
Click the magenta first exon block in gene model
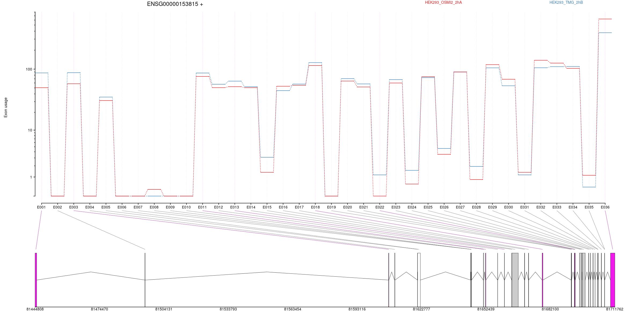(x=36, y=280)
